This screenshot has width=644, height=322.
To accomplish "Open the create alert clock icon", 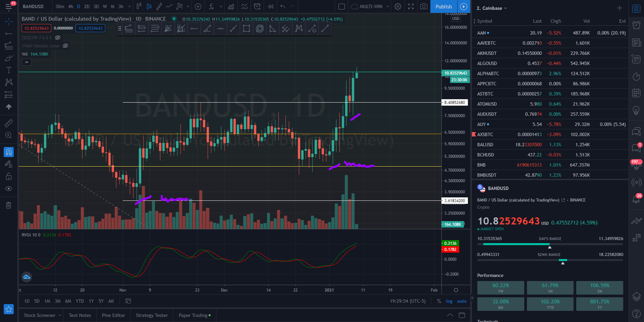I will 257,6.
